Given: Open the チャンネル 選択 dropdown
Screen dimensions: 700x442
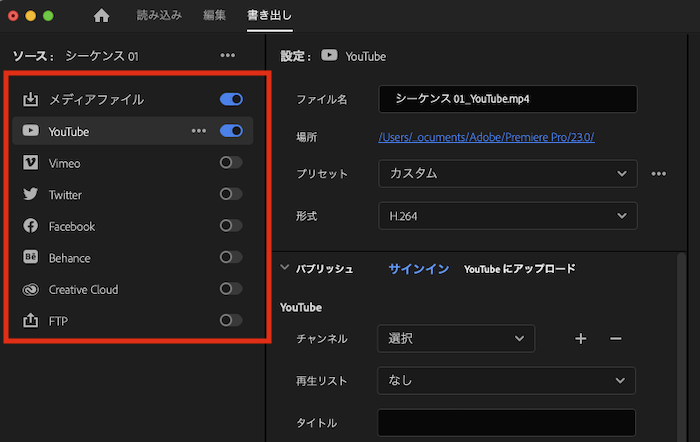Looking at the screenshot, I should pos(456,338).
